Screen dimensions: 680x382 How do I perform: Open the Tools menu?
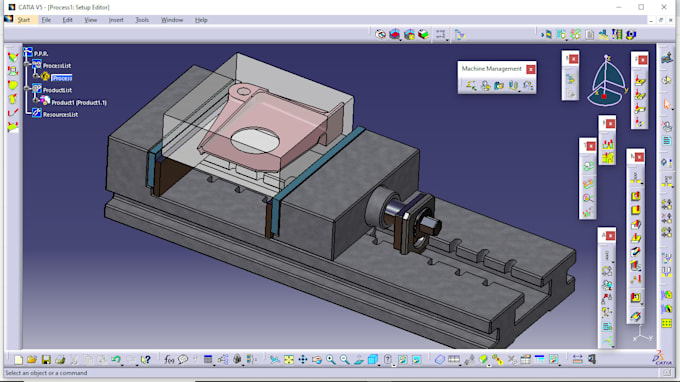click(x=142, y=20)
